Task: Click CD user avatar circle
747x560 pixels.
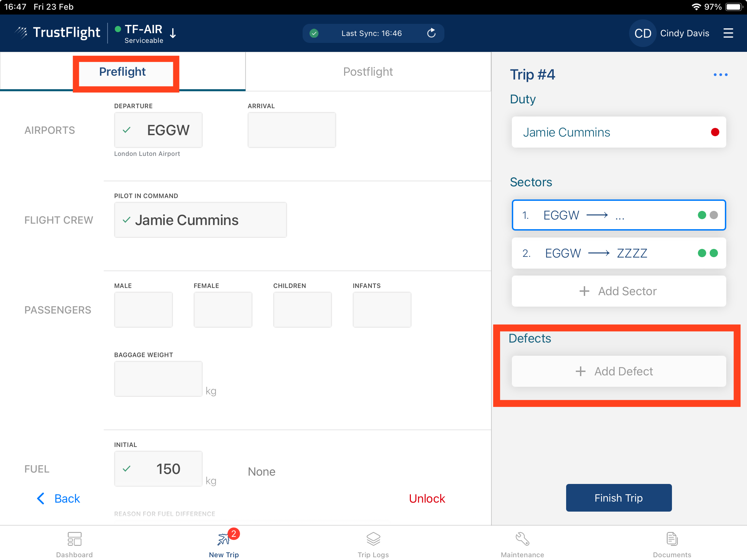Action: [x=643, y=33]
